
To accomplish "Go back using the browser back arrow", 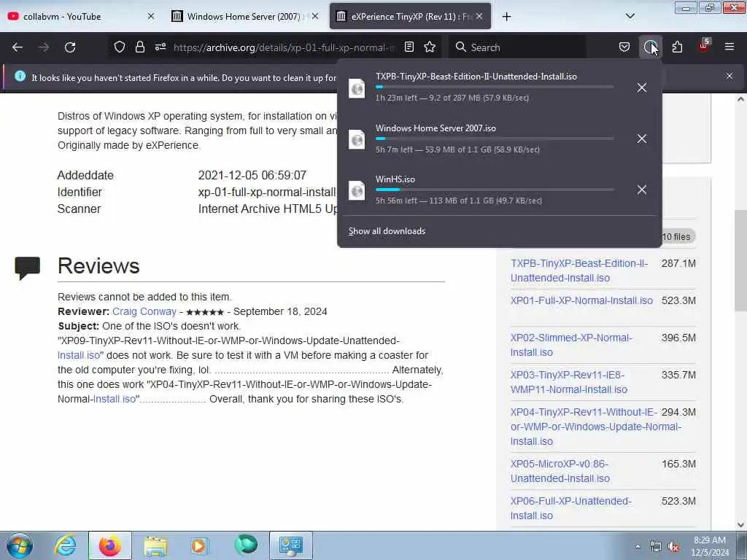I will click(18, 47).
